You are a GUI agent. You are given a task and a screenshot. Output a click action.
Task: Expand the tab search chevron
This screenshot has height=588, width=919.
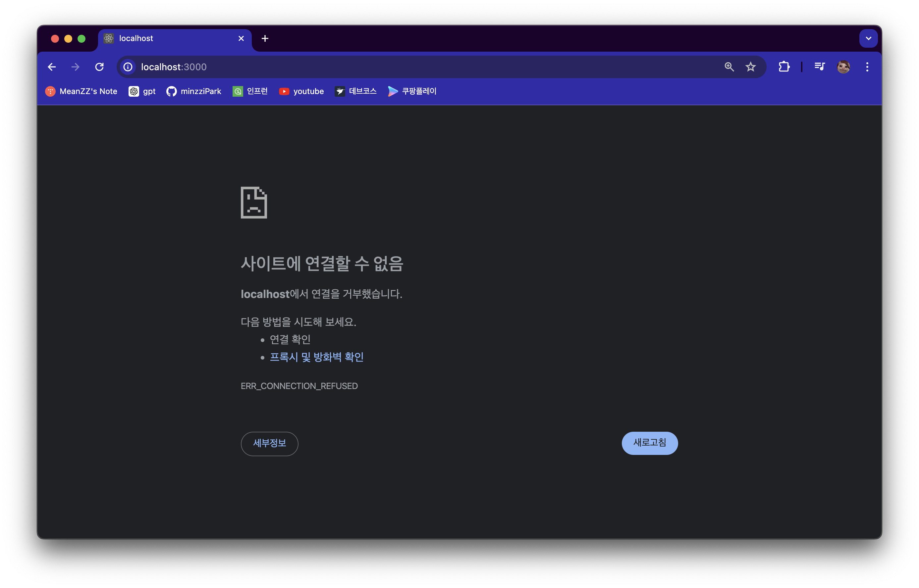[x=868, y=38]
